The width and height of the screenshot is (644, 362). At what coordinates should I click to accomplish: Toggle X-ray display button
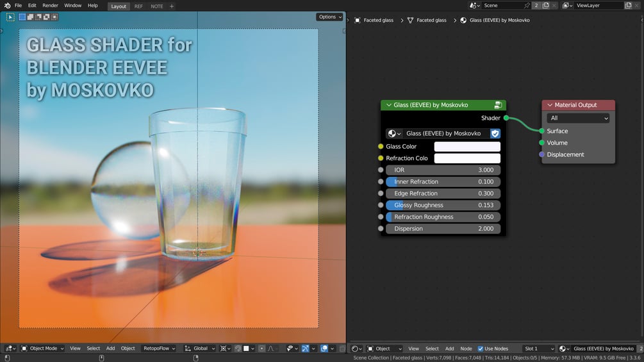(x=342, y=349)
